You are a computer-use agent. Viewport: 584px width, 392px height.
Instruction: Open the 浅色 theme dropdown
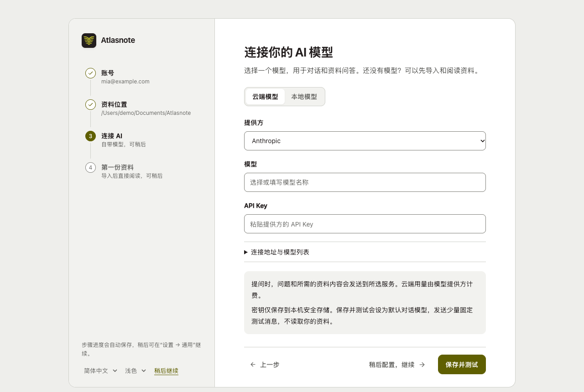136,371
